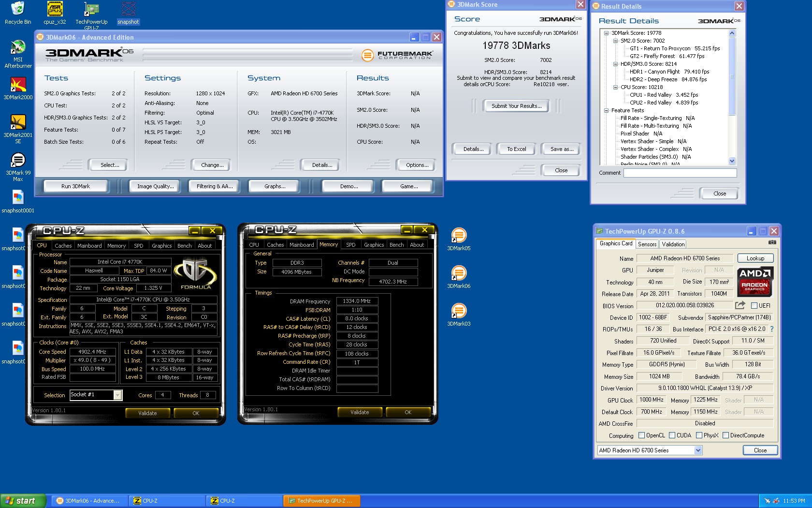
Task: Collapse the HDR/SM3.0 Score: 8214 node
Action: [616, 64]
